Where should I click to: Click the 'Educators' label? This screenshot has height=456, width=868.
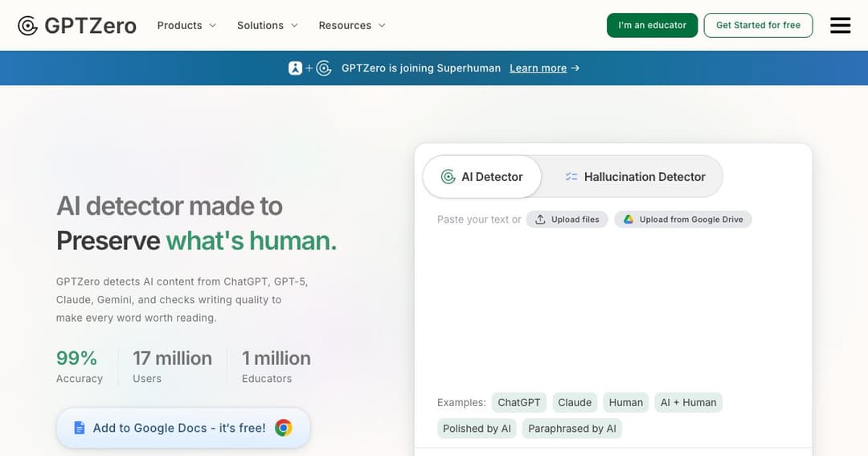click(x=267, y=379)
